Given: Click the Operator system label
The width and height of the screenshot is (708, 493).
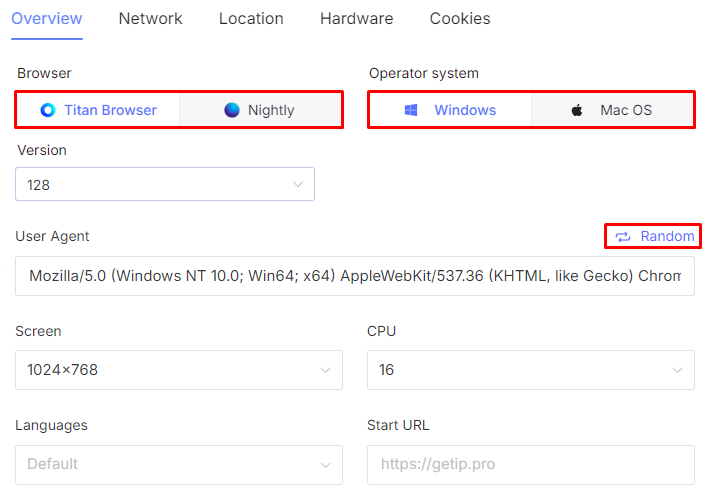Looking at the screenshot, I should click(424, 73).
